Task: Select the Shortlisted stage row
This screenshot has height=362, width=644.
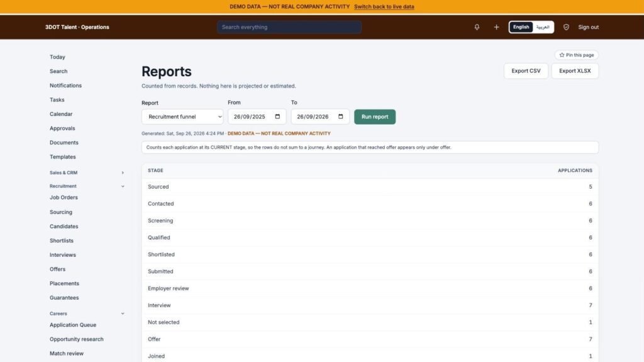Action: [x=370, y=254]
